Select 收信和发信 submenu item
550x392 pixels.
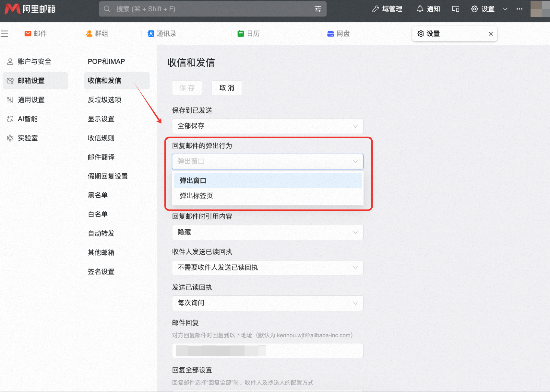click(117, 80)
